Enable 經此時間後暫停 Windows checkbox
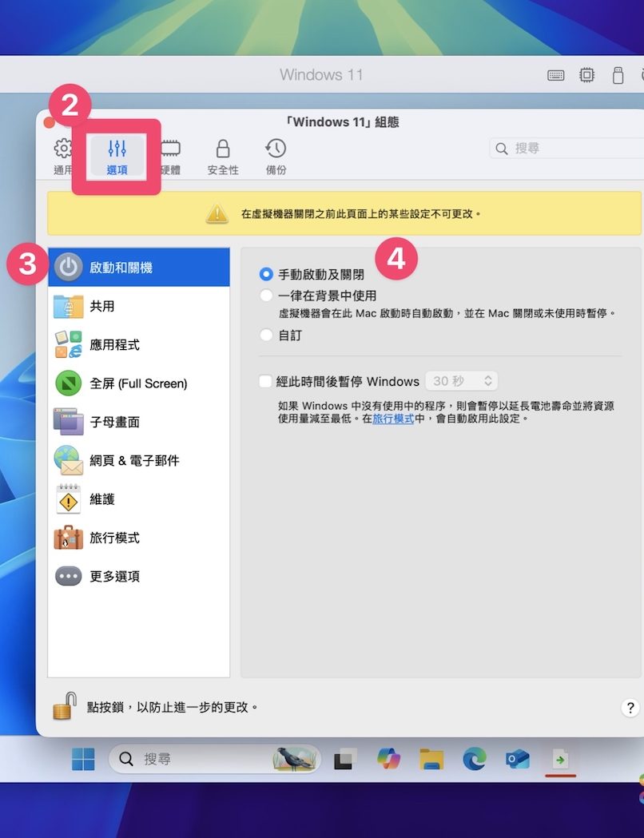Image resolution: width=644 pixels, height=838 pixels. (266, 382)
